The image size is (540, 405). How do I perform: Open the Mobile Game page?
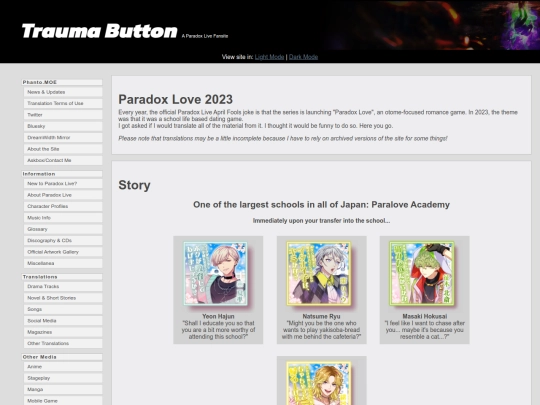point(63,401)
